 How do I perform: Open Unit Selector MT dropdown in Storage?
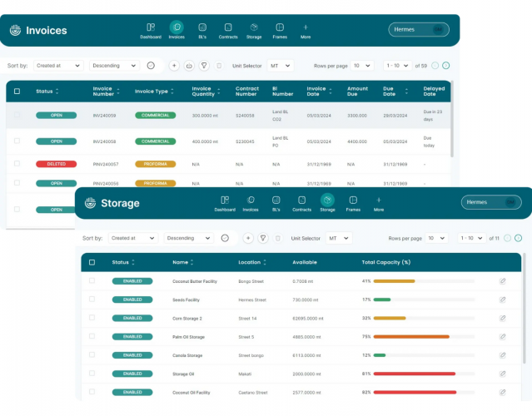pos(339,238)
